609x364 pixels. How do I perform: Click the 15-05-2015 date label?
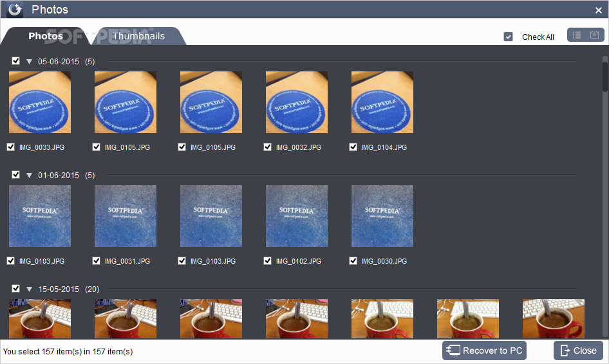point(59,289)
